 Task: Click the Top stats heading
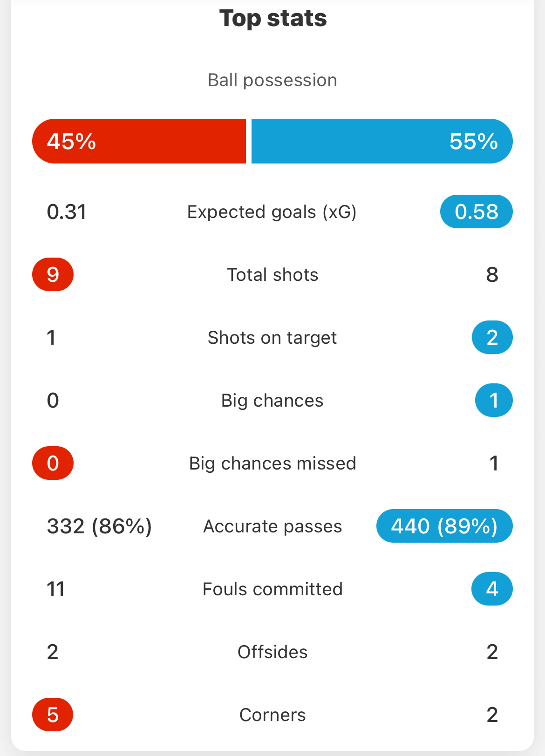coord(273,19)
